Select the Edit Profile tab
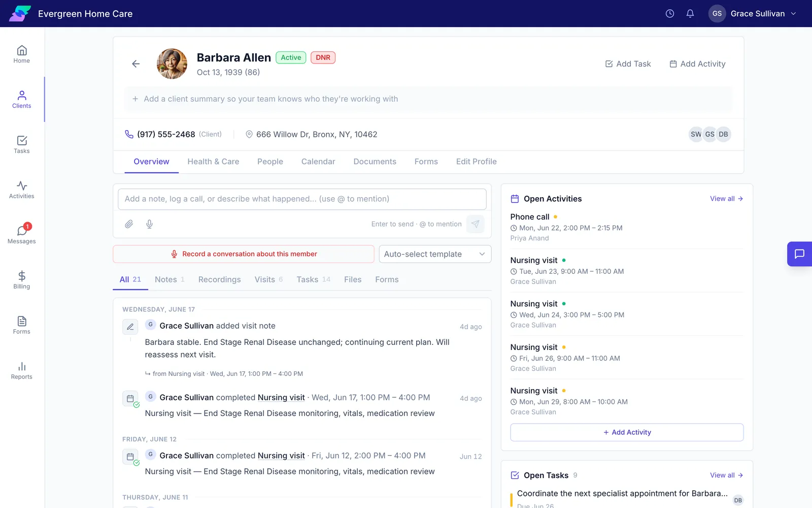 coord(476,162)
